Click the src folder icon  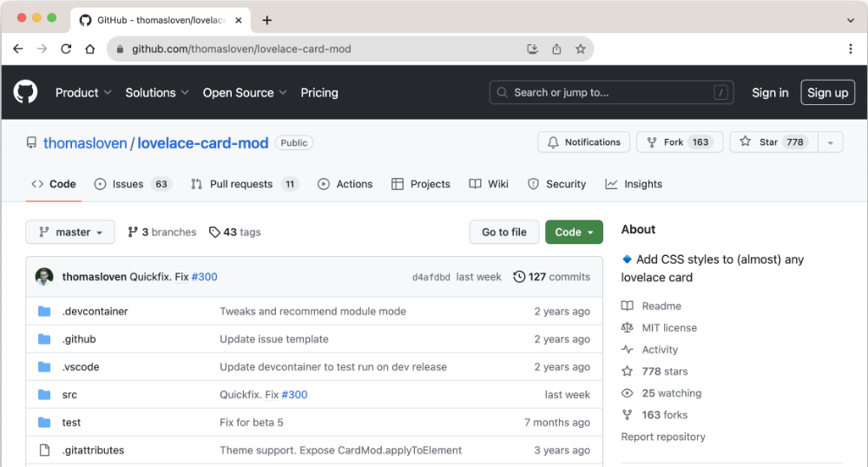(x=44, y=394)
